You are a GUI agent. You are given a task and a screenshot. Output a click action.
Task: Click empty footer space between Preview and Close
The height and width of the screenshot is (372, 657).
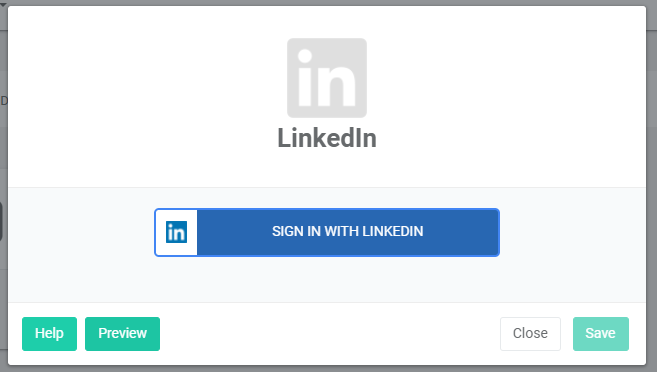click(330, 334)
